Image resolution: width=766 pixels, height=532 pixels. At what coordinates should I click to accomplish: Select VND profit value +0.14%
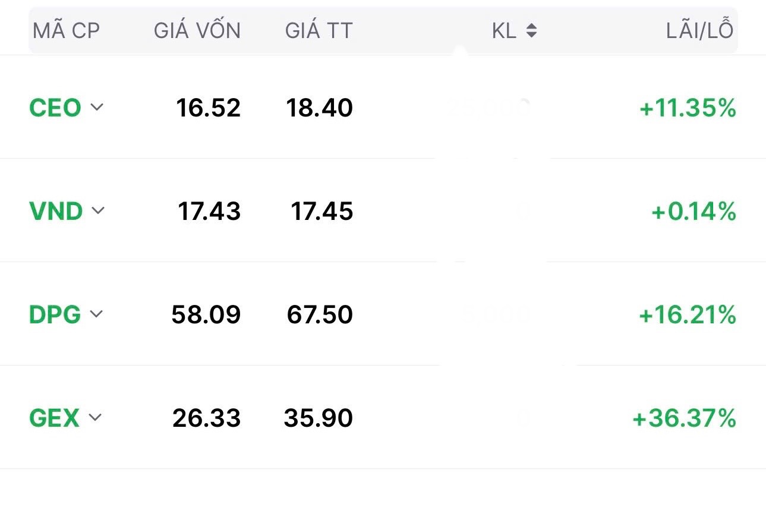[694, 212]
